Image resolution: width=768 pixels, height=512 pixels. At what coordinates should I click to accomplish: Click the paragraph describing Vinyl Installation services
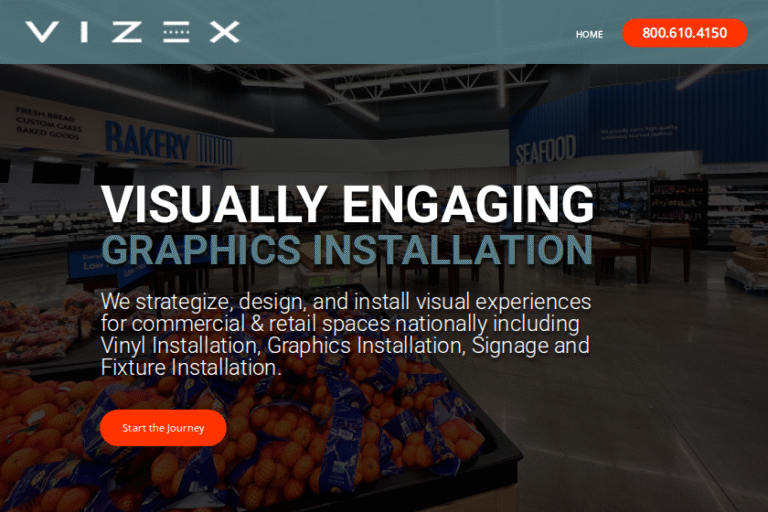click(x=346, y=334)
